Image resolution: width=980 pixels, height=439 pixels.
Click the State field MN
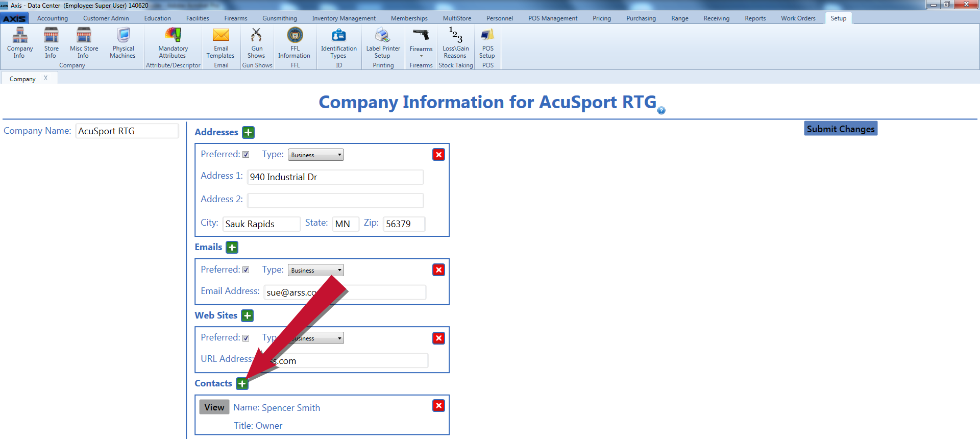(346, 224)
